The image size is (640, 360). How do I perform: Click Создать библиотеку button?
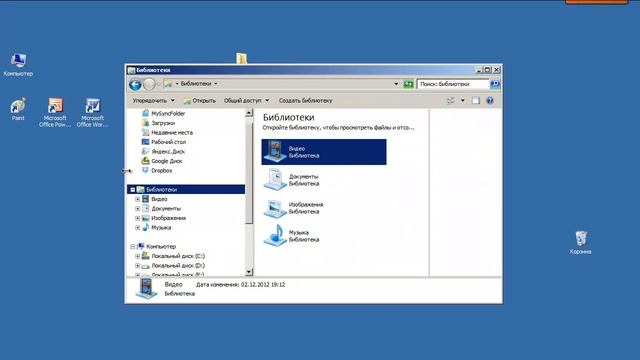click(305, 100)
